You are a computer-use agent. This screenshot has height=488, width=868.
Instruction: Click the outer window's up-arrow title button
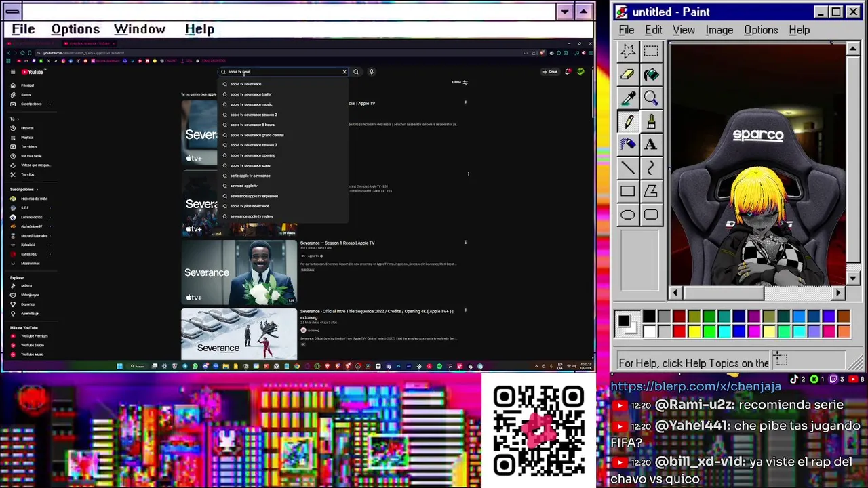[583, 12]
